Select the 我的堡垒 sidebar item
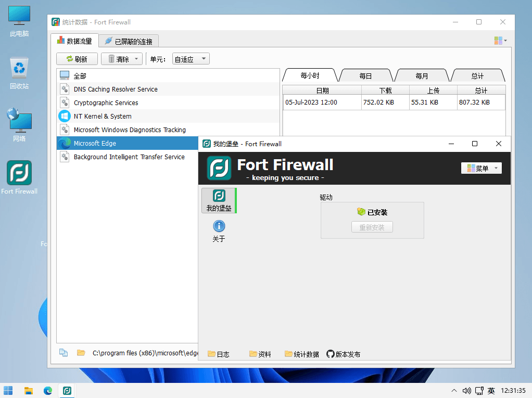Screen dimensions: 532x398 [x=219, y=201]
